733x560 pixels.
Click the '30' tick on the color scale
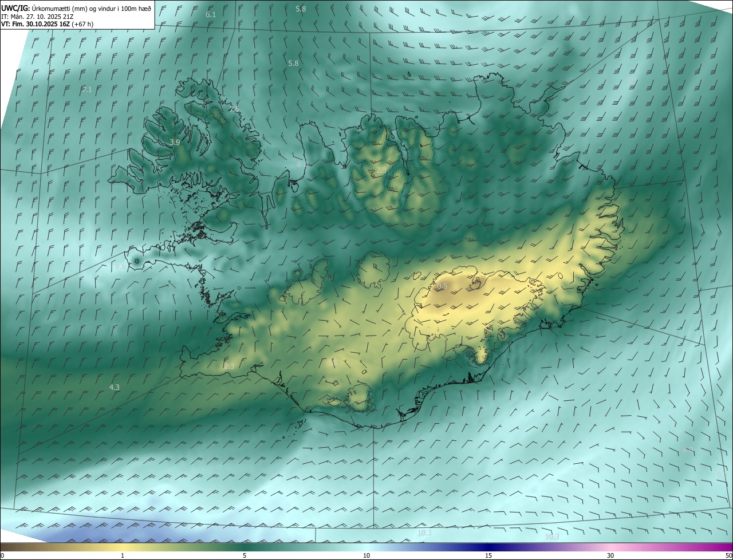[610, 555]
